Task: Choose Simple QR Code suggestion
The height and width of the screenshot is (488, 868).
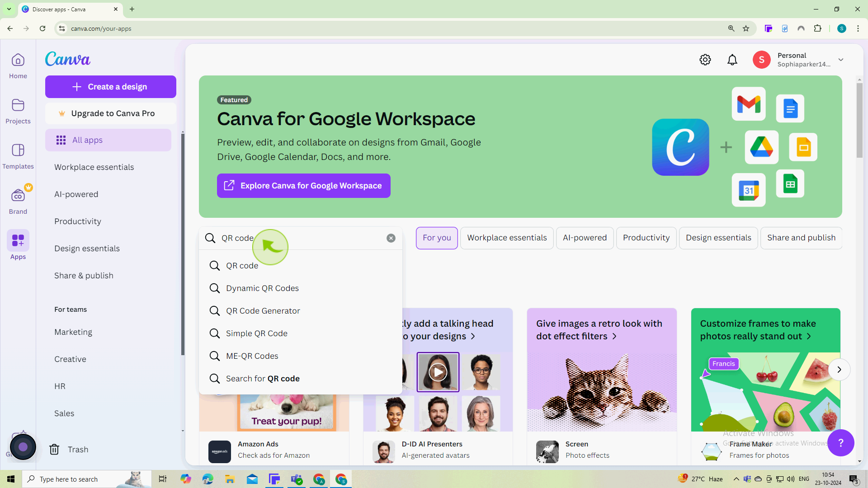Action: (x=301, y=333)
